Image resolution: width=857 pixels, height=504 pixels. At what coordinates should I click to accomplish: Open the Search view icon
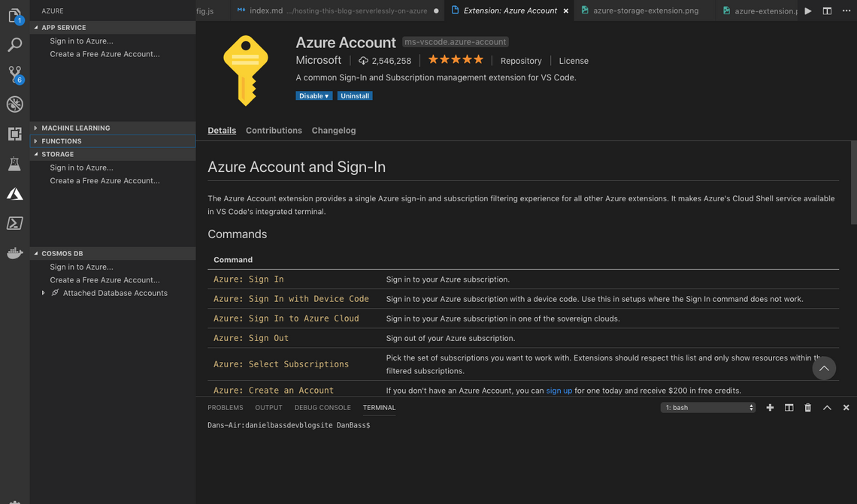click(x=15, y=45)
